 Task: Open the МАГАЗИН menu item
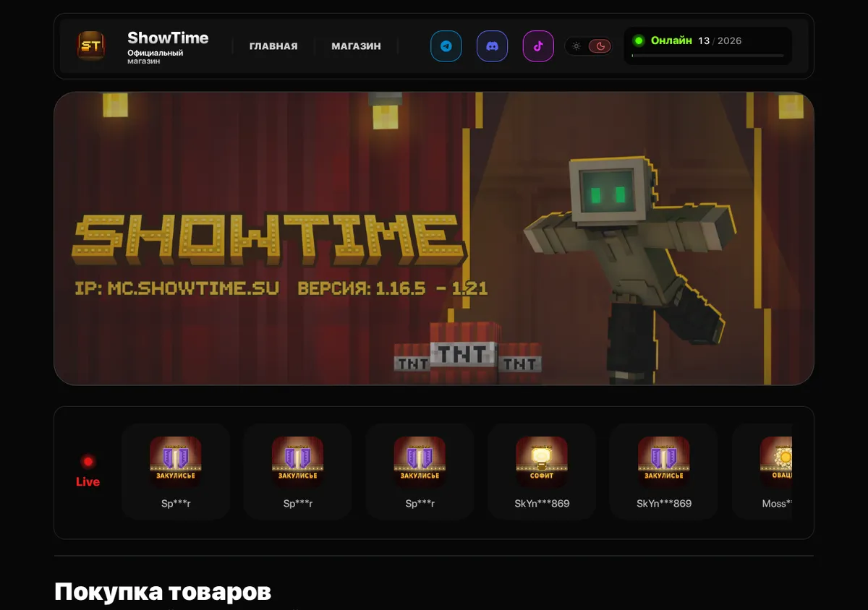(356, 46)
